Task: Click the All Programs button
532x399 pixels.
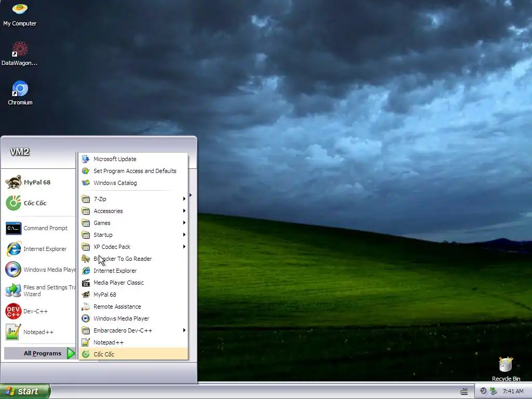Action: [39, 353]
